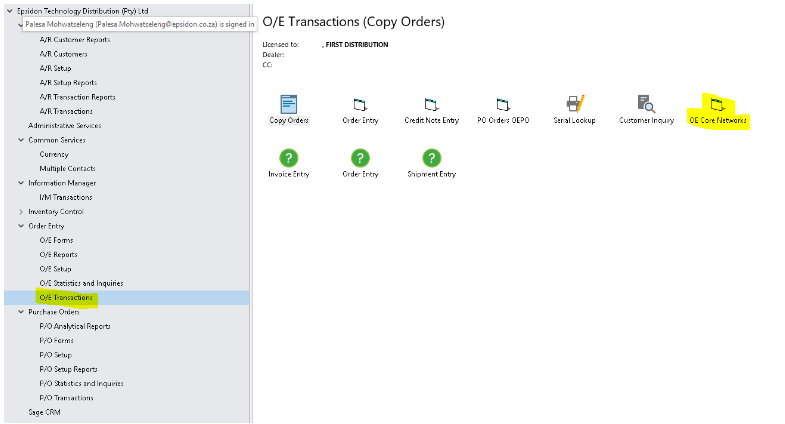Click the green Shipment Entry icon
Screen dimensions: 785x424
[x=431, y=158]
